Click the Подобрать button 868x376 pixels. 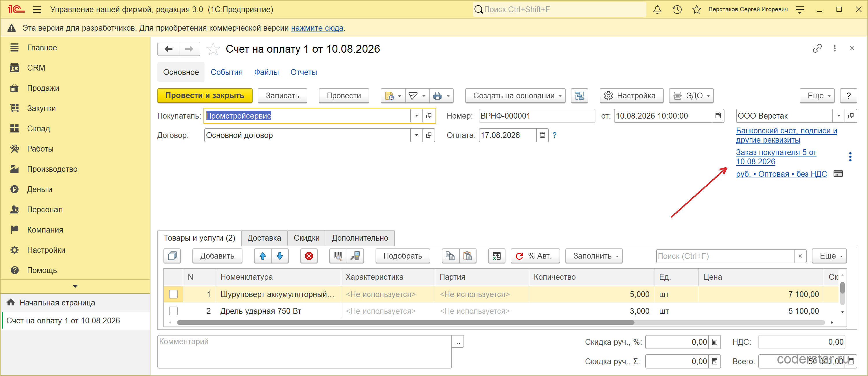pyautogui.click(x=403, y=256)
